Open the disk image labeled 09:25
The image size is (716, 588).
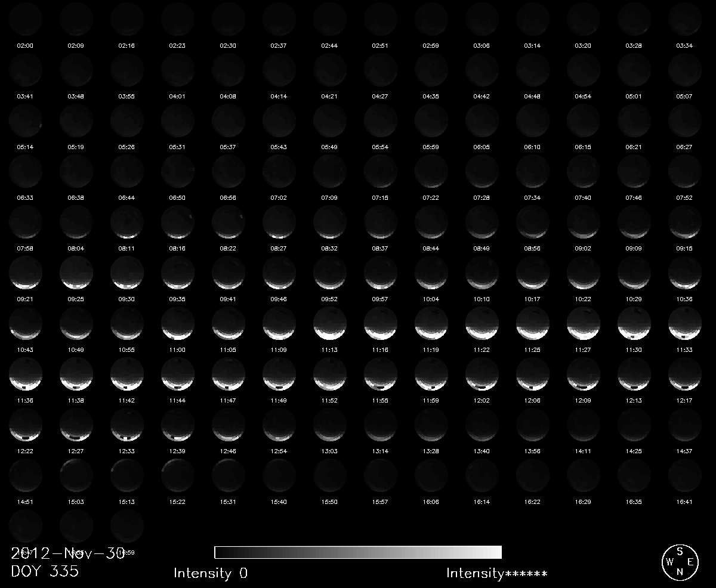point(76,272)
